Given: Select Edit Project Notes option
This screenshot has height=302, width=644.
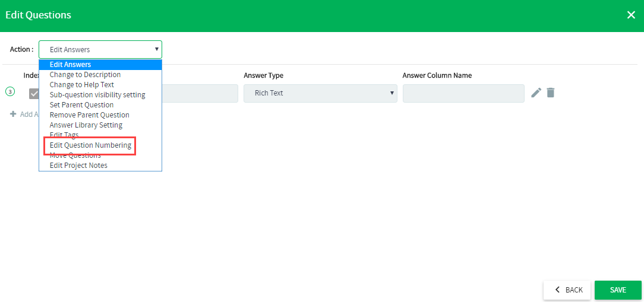Looking at the screenshot, I should (x=100, y=166).
